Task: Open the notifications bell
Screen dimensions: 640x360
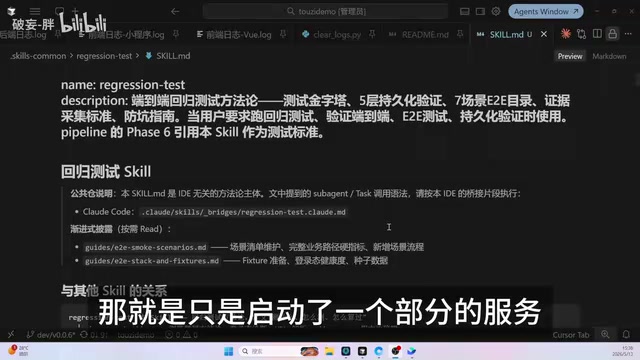Action: (626, 335)
